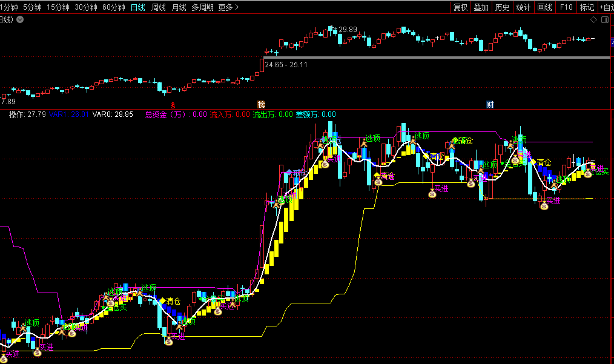
Task: Select the 30分钟 period tab
Action: pyautogui.click(x=85, y=7)
